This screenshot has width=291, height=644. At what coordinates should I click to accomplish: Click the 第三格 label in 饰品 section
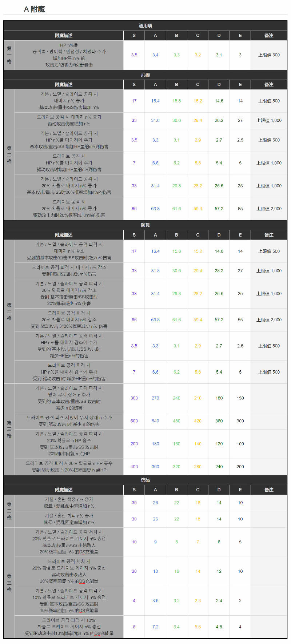(x=9, y=583)
